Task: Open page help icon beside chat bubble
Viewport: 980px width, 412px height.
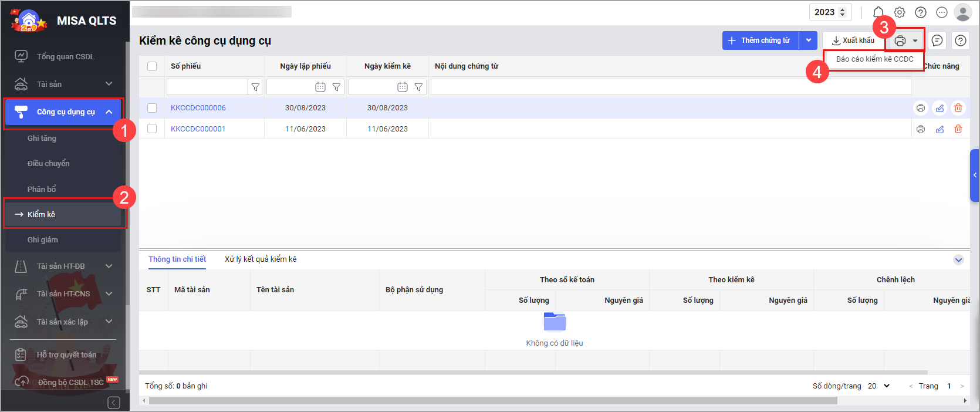Action: (961, 40)
